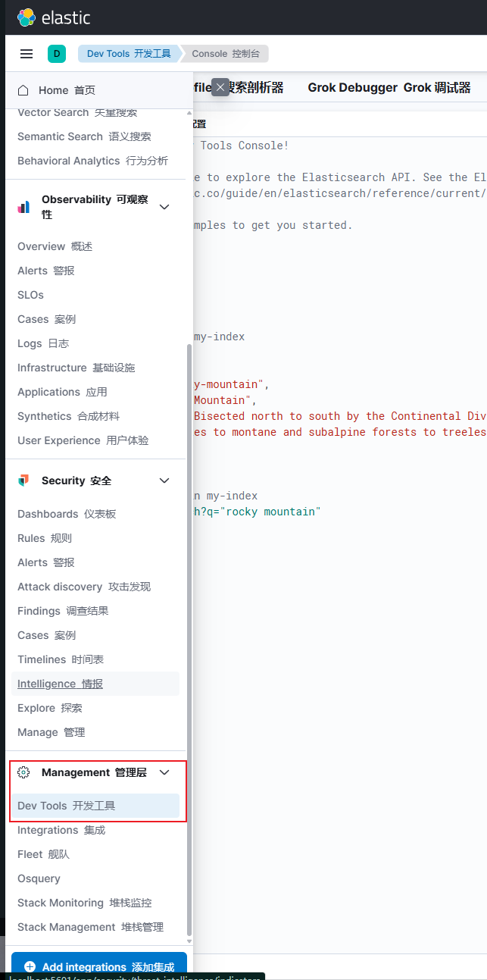Open Home 首页 link

(x=67, y=90)
